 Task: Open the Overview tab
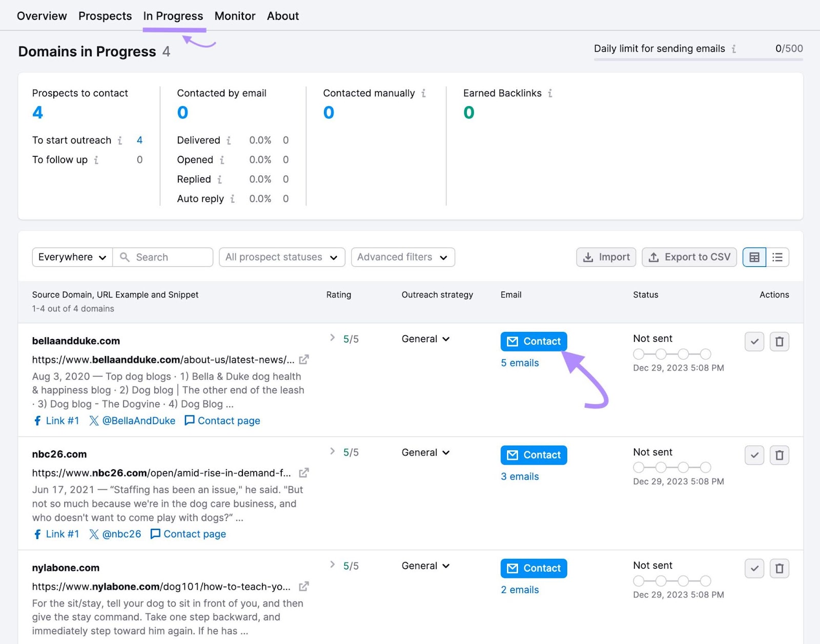42,16
